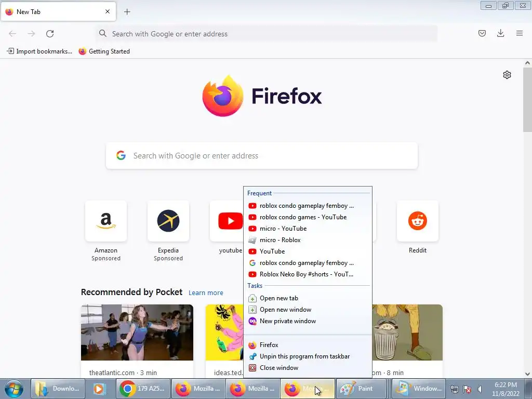Switch to the Window... taskbar button
This screenshot has height=399, width=532.
pyautogui.click(x=419, y=389)
